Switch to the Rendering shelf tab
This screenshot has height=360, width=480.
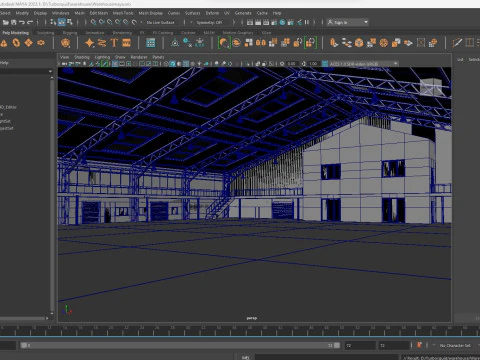(122, 33)
